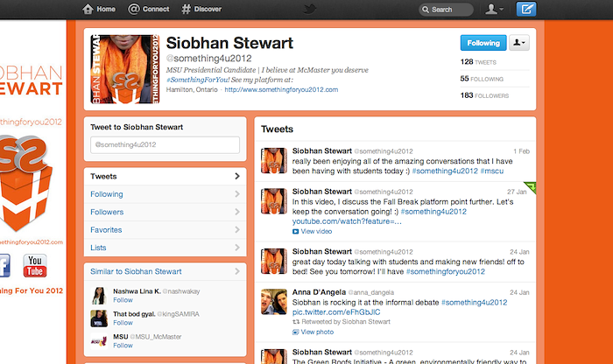
Task: Open user actions dropdown beside Following
Action: pos(519,43)
